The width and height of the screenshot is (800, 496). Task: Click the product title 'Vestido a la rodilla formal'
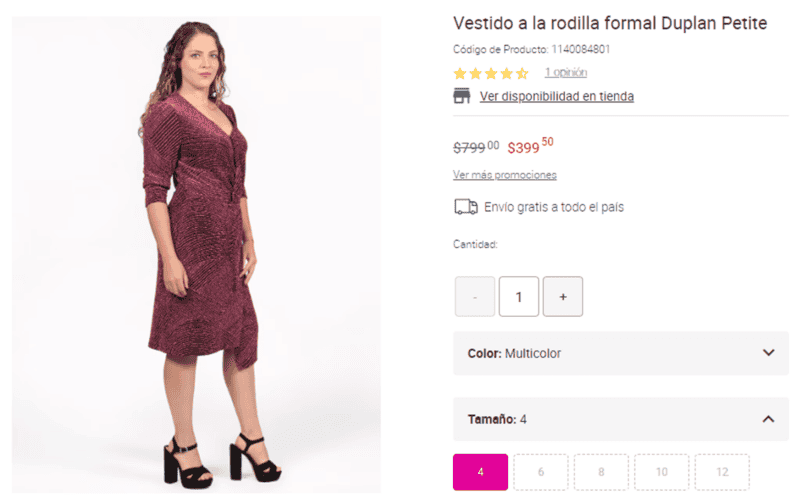(x=610, y=23)
